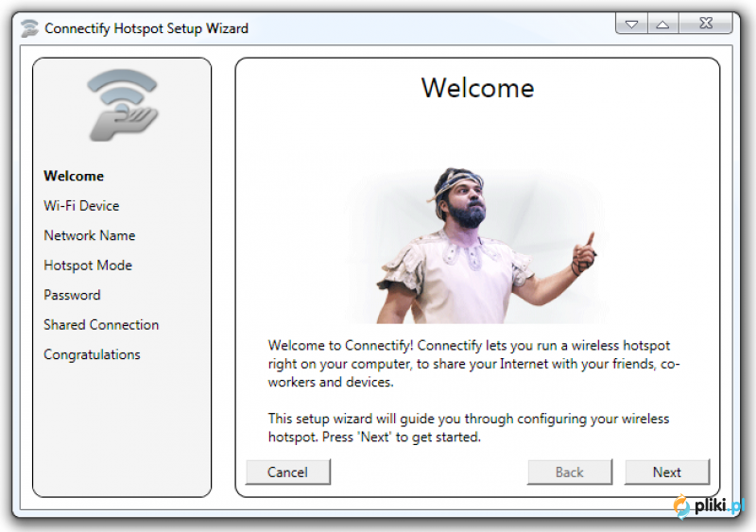Close the Connectify Hotspot Setup Wizard

[706, 24]
